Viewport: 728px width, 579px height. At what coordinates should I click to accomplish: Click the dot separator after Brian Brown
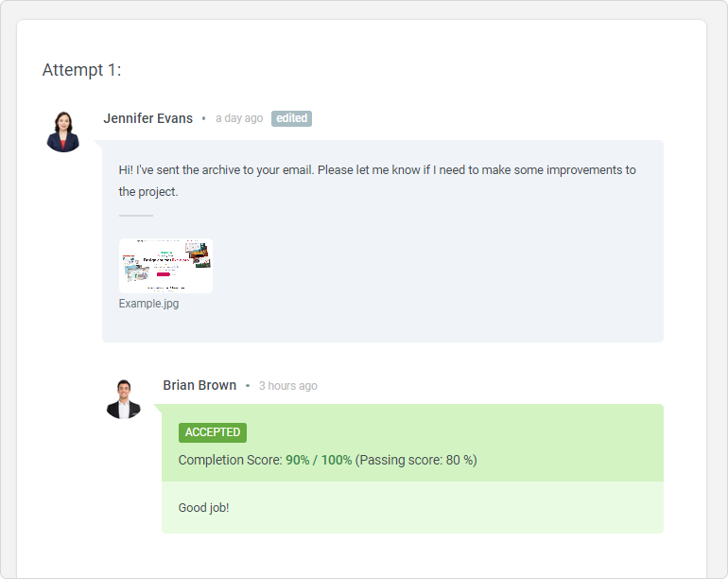tap(248, 386)
